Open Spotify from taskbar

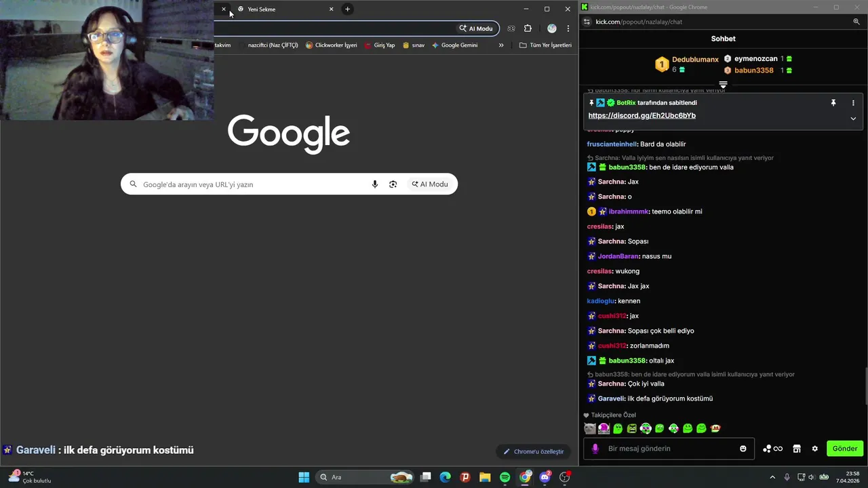505,477
